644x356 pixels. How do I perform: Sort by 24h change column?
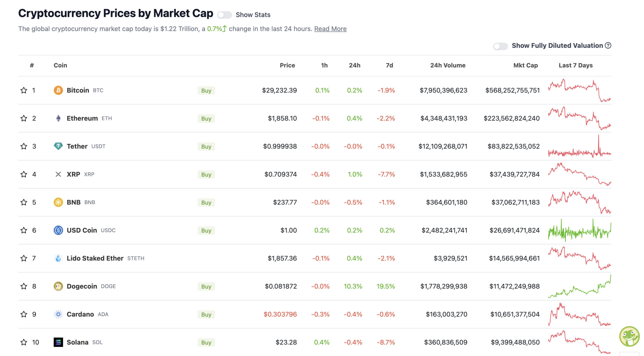[354, 65]
